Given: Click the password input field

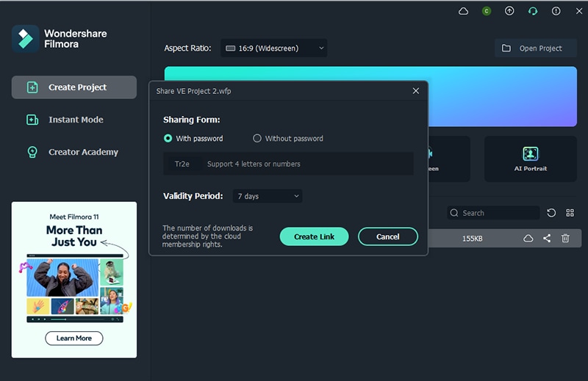Looking at the screenshot, I should point(288,164).
